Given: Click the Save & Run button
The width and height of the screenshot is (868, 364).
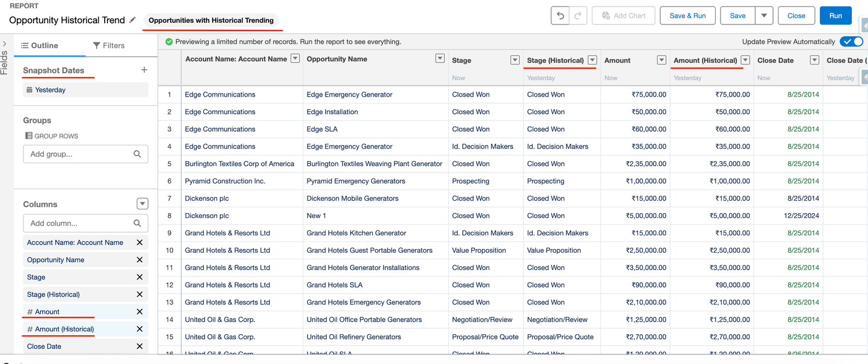Looking at the screenshot, I should (687, 16).
